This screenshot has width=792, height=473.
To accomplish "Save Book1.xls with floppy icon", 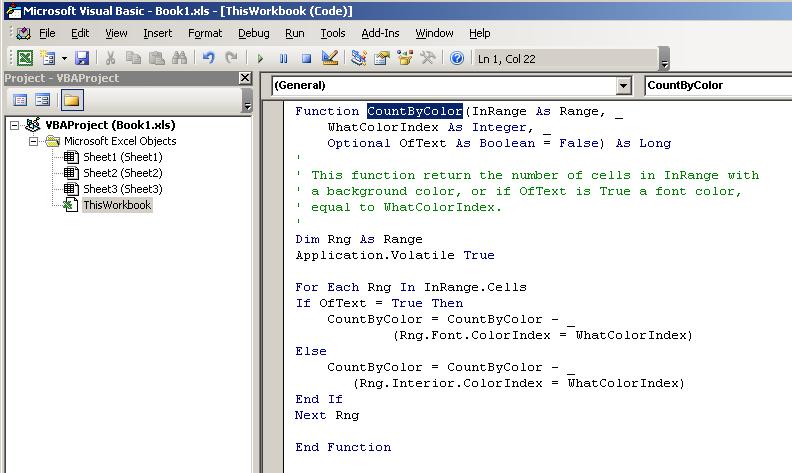I will click(82, 58).
